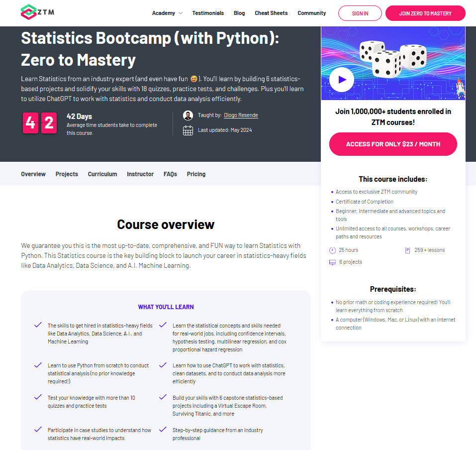Click 'Certificate of Completion' list item

pos(364,202)
